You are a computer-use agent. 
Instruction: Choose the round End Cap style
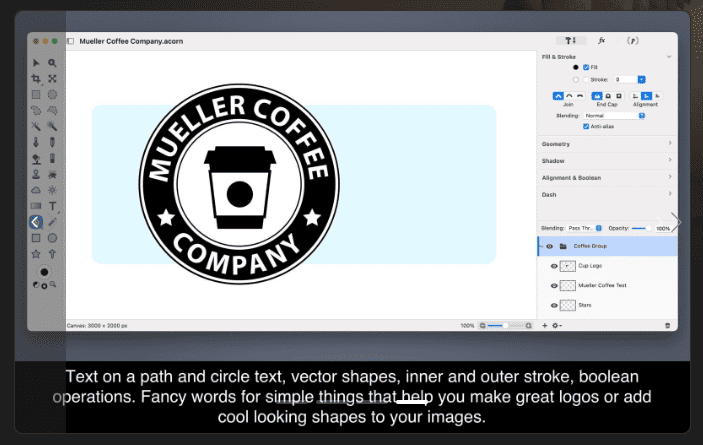[x=608, y=96]
